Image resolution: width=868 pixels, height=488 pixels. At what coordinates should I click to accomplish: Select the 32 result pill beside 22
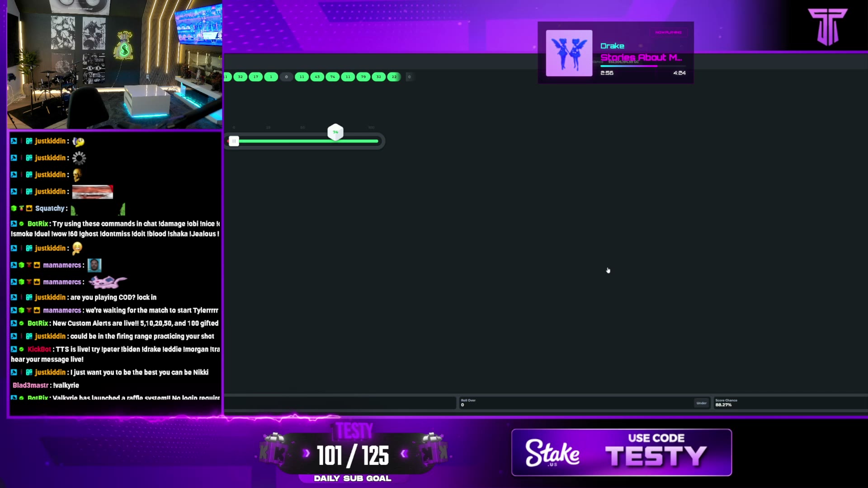379,77
